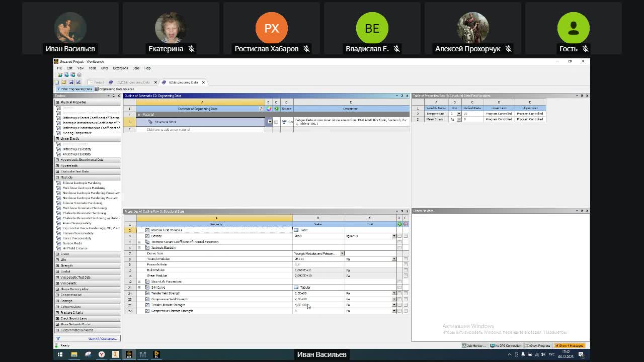Select the Structural Steel material row
Image resolution: width=644 pixels, height=362 pixels.
coord(200,122)
